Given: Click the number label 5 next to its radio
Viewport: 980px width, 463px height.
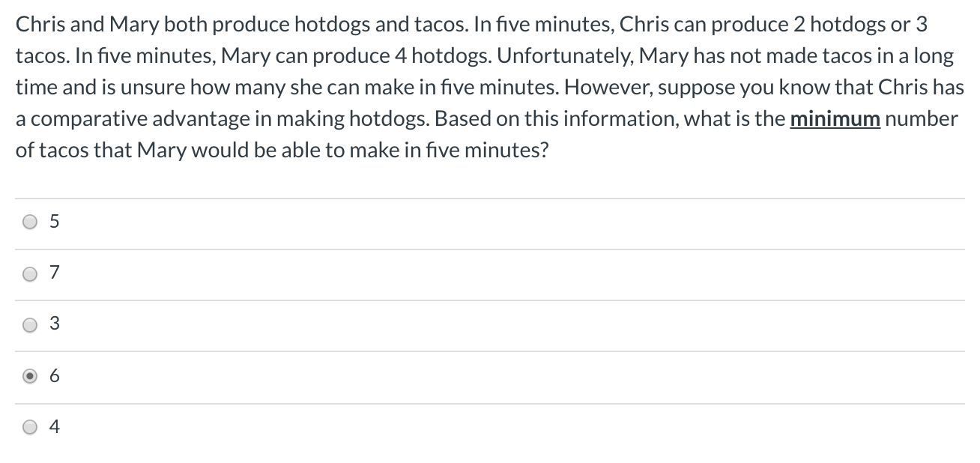Looking at the screenshot, I should point(53,221).
